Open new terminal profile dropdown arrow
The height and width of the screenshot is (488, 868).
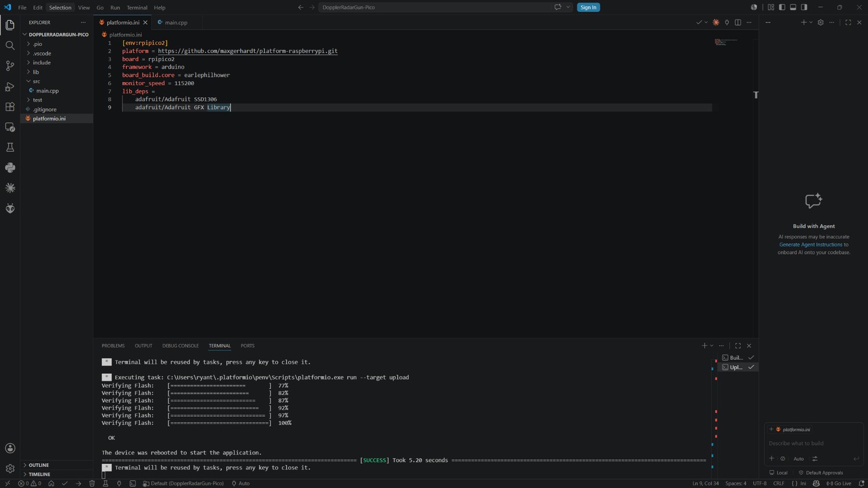(x=712, y=346)
